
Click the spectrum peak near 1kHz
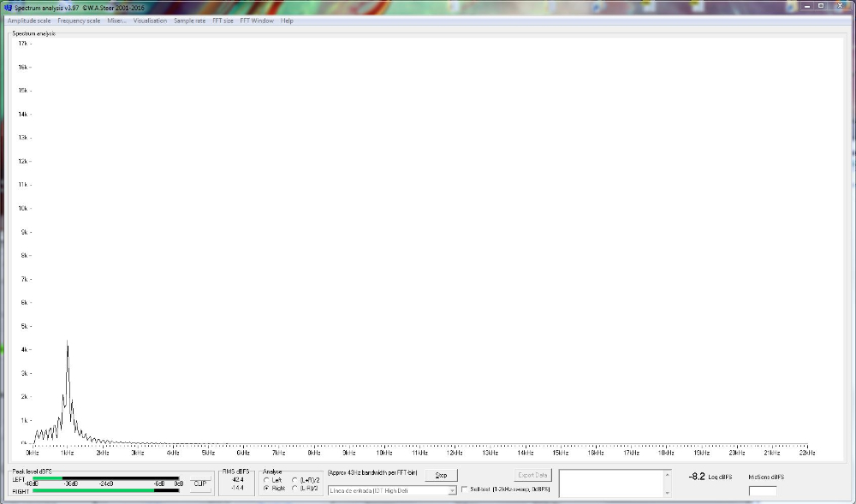point(67,344)
